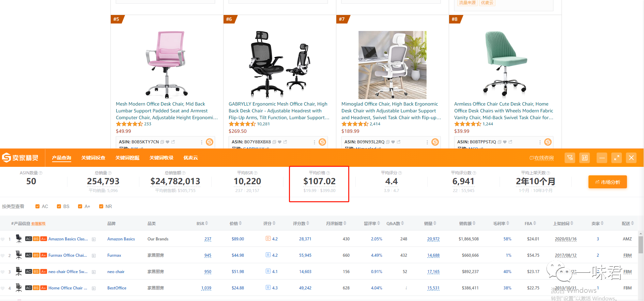644x301 pixels.
Task: Switch to the 关键词反查 tab
Action: [x=93, y=158]
